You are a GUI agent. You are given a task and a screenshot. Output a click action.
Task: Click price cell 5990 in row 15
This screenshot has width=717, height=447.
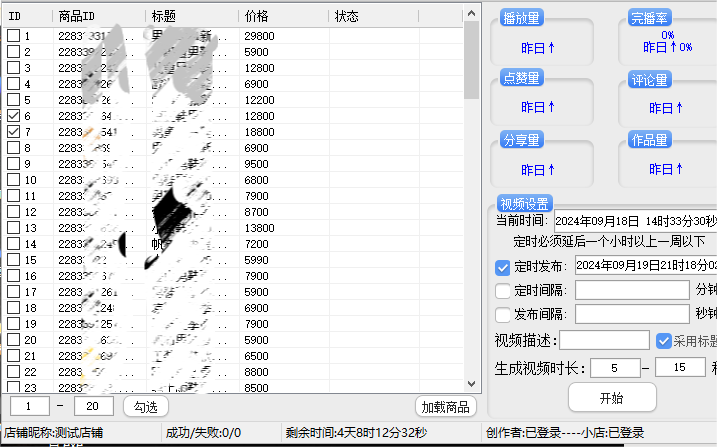pyautogui.click(x=257, y=260)
